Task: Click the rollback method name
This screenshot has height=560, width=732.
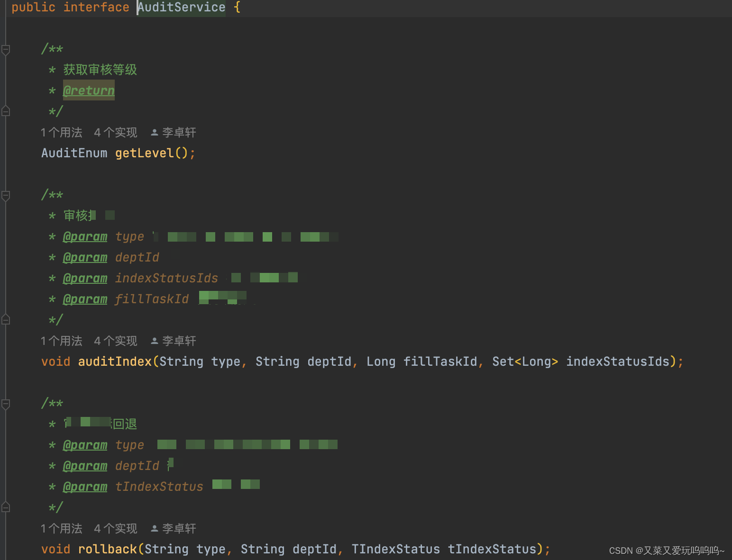Action: coord(108,549)
